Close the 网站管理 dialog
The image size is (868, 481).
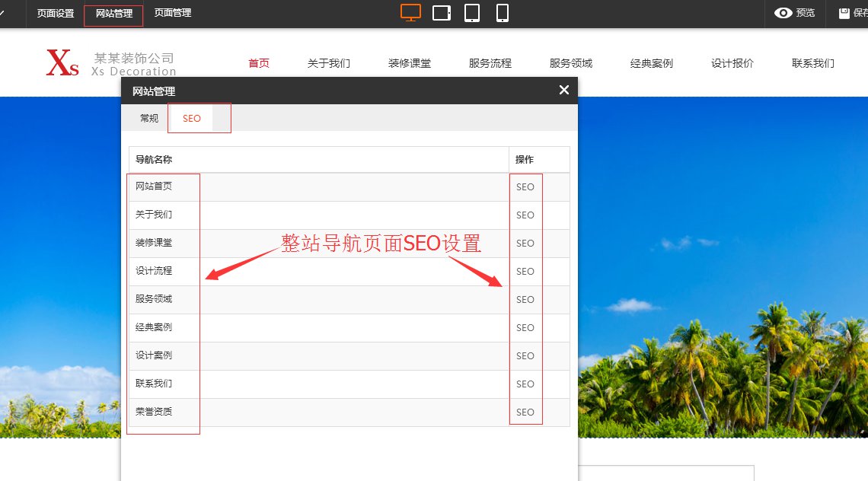click(x=563, y=90)
